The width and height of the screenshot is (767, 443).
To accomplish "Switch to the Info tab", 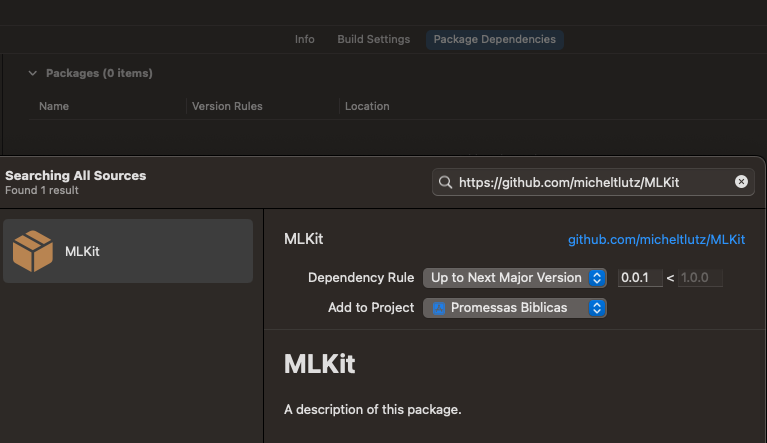I will pos(304,39).
